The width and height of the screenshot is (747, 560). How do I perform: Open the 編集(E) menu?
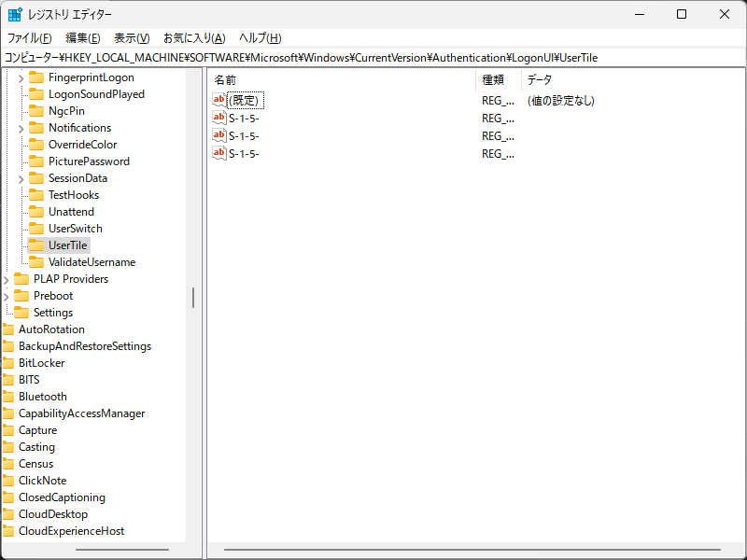click(83, 38)
